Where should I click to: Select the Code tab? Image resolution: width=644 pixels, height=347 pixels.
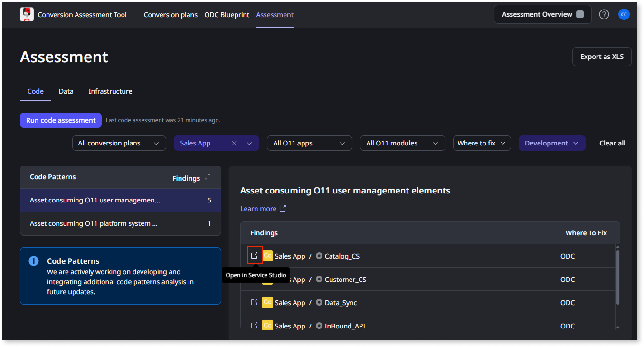pos(36,91)
